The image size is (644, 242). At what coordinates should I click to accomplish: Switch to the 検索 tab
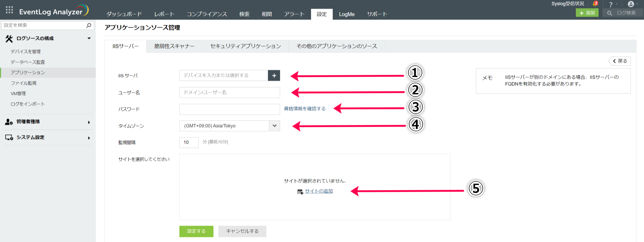[x=244, y=14]
